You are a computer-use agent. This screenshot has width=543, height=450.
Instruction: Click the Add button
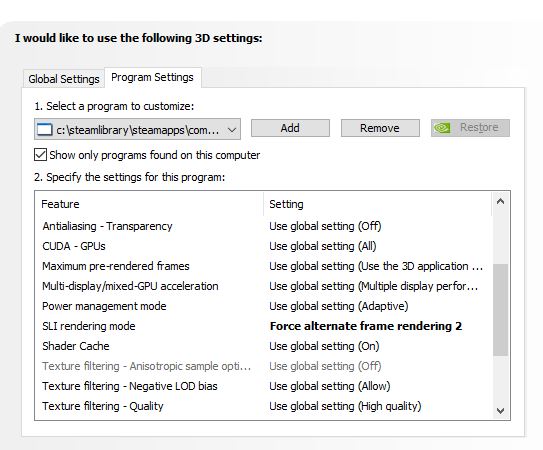click(x=290, y=128)
